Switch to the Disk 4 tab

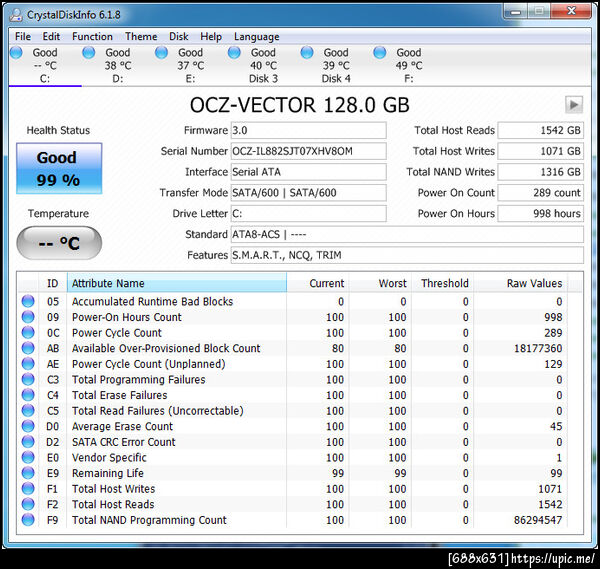(336, 65)
